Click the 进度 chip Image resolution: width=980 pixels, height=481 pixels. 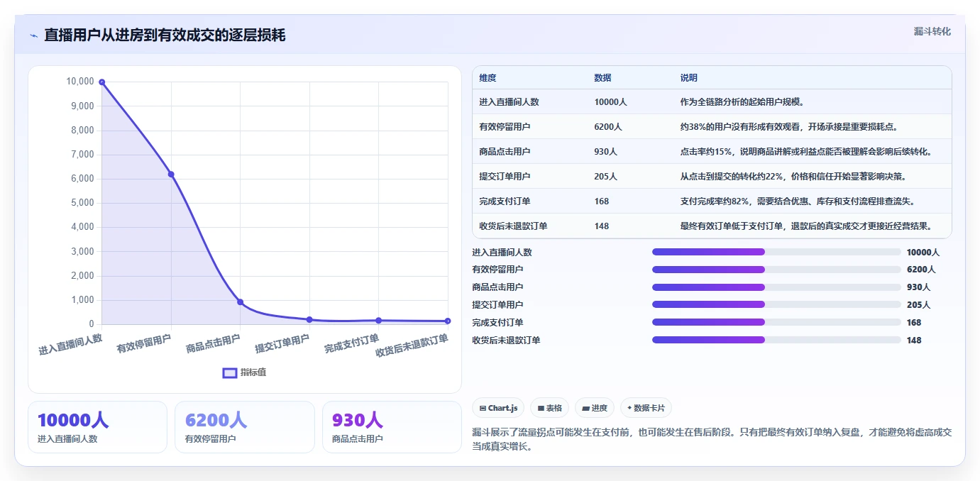pyautogui.click(x=595, y=408)
